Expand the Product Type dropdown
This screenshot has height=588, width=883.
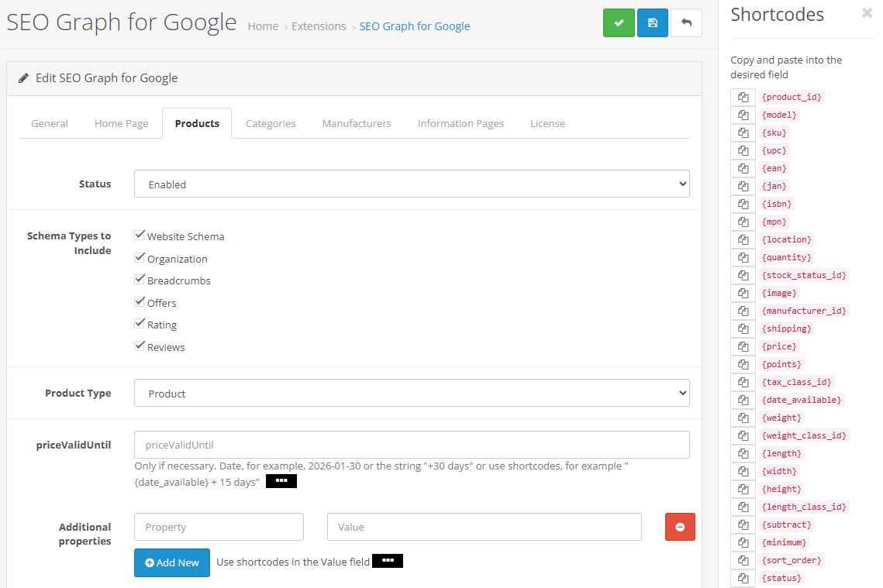coord(412,394)
